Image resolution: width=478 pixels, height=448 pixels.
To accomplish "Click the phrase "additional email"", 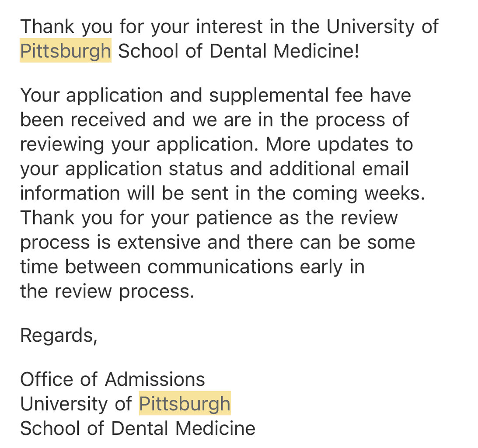I will tap(339, 169).
